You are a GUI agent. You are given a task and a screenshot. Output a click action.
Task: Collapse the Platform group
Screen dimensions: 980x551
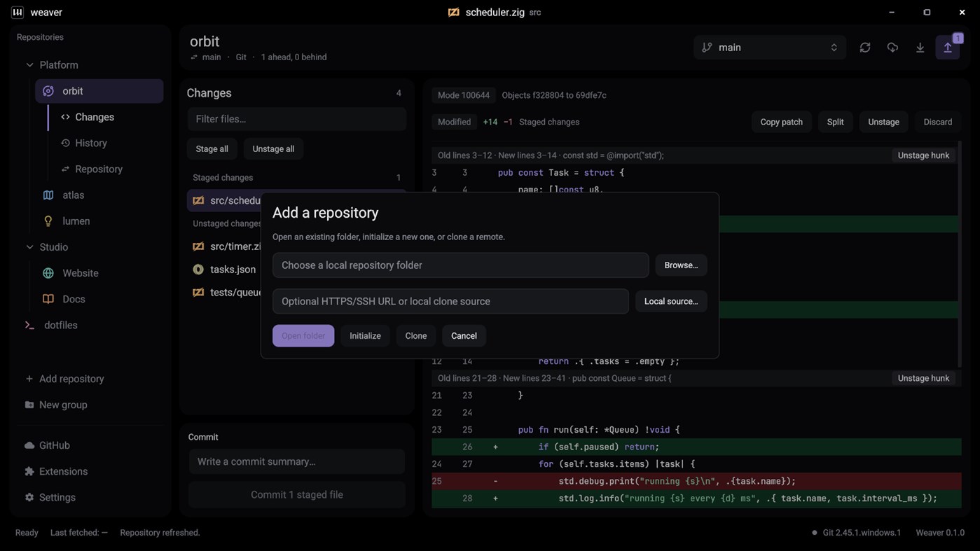tap(29, 65)
